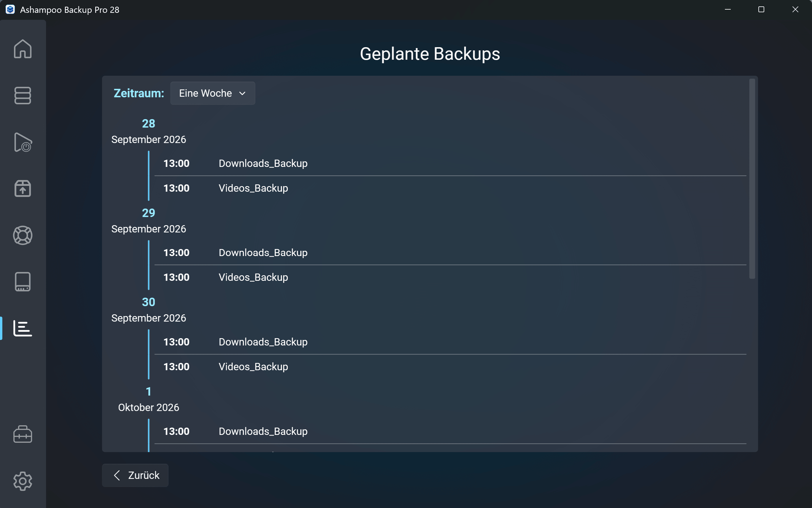This screenshot has height=508, width=812.
Task: Open the Home sidebar icon
Action: pos(22,49)
